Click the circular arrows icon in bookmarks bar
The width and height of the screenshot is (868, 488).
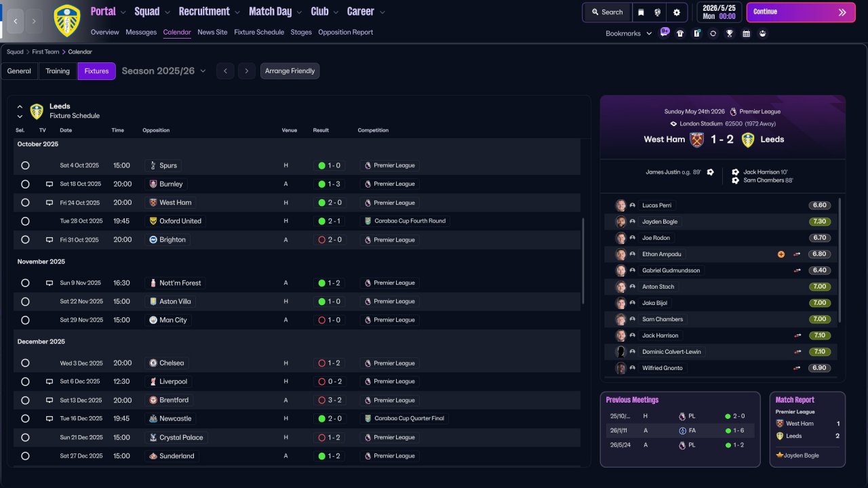[713, 33]
